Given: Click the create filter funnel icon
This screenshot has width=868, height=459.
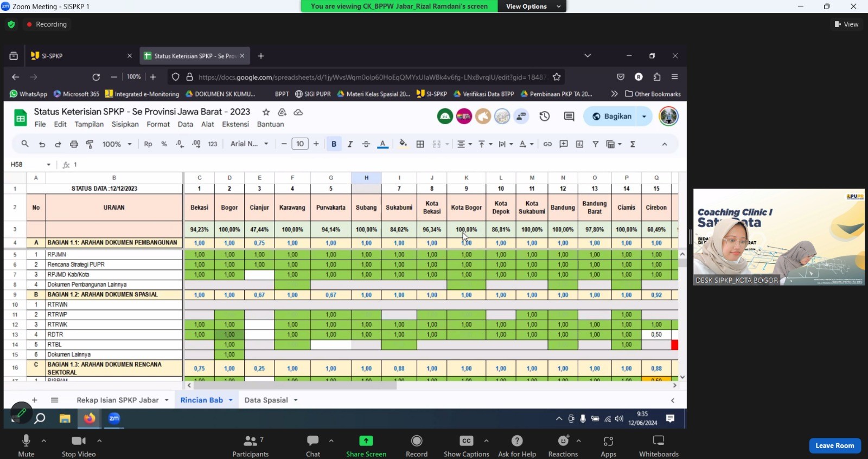Looking at the screenshot, I should point(596,144).
